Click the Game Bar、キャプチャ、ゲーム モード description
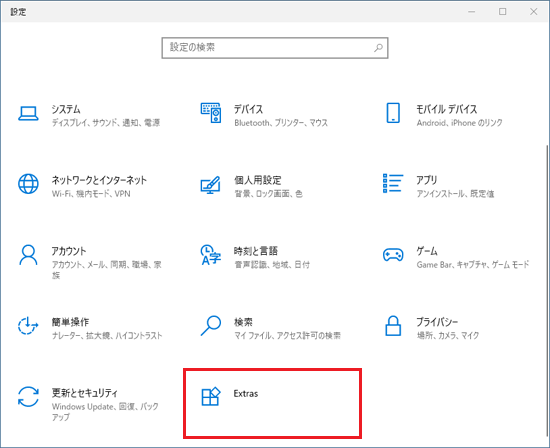Image resolution: width=550 pixels, height=448 pixels. (x=473, y=265)
